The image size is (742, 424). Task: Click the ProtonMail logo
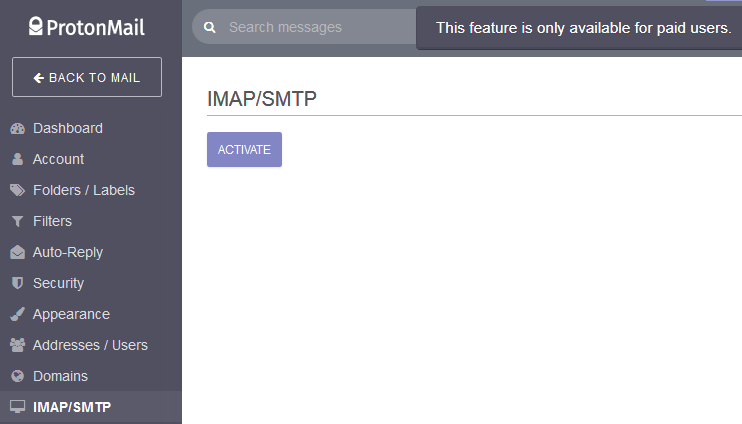[87, 27]
